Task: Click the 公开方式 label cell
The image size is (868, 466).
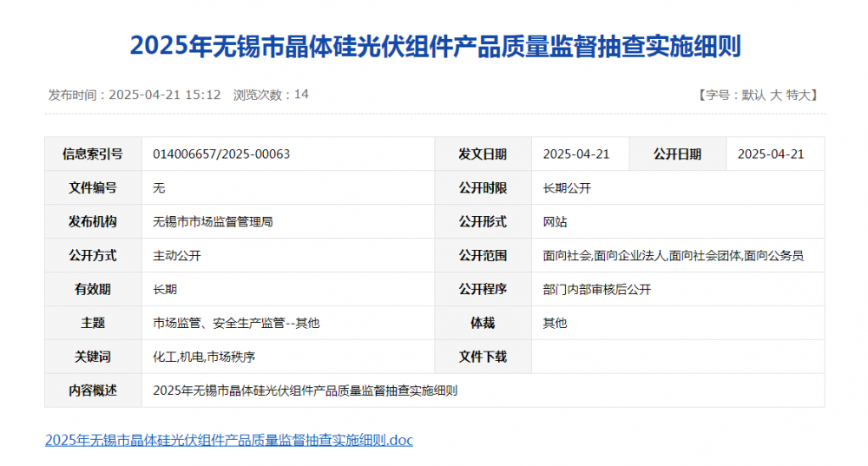Action: click(93, 256)
